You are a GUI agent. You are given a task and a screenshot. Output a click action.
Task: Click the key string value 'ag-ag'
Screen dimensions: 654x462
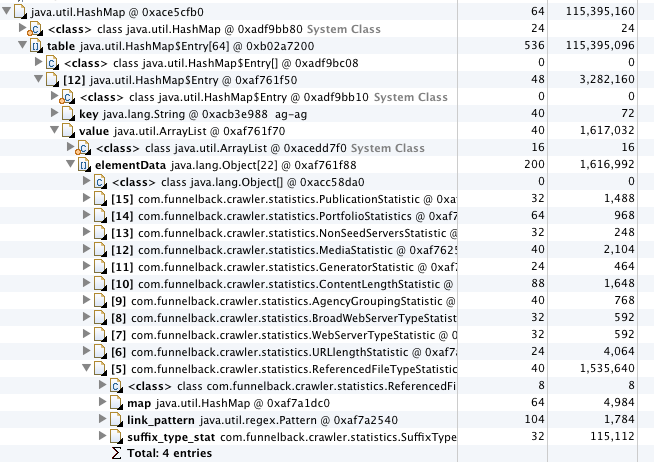pos(291,114)
